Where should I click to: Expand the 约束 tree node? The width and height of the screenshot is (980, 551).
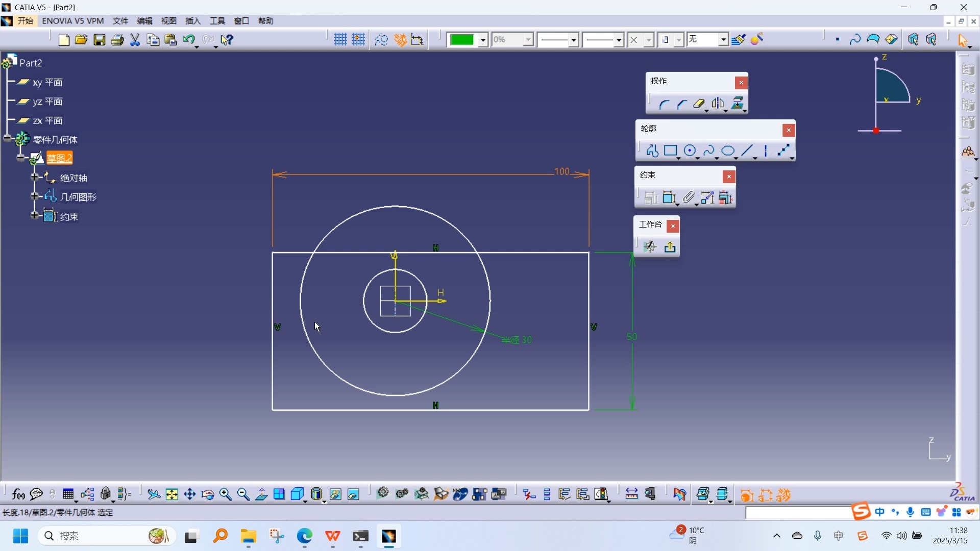coord(35,215)
